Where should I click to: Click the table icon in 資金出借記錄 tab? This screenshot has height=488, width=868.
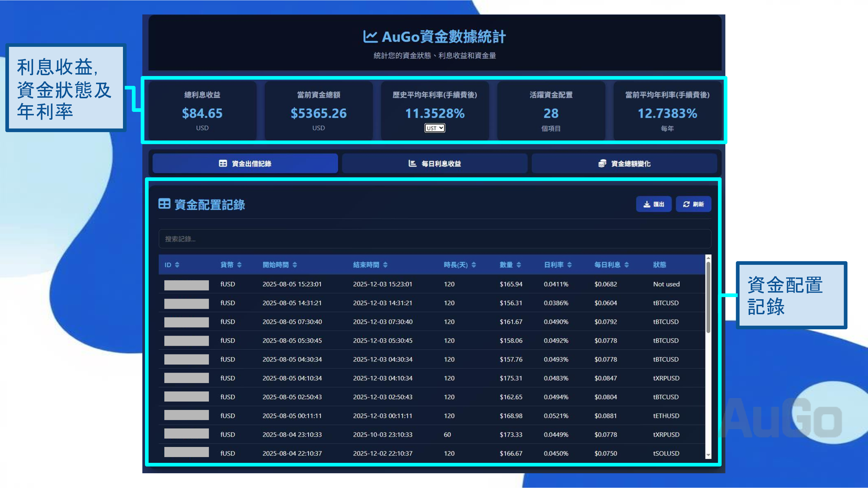click(223, 164)
